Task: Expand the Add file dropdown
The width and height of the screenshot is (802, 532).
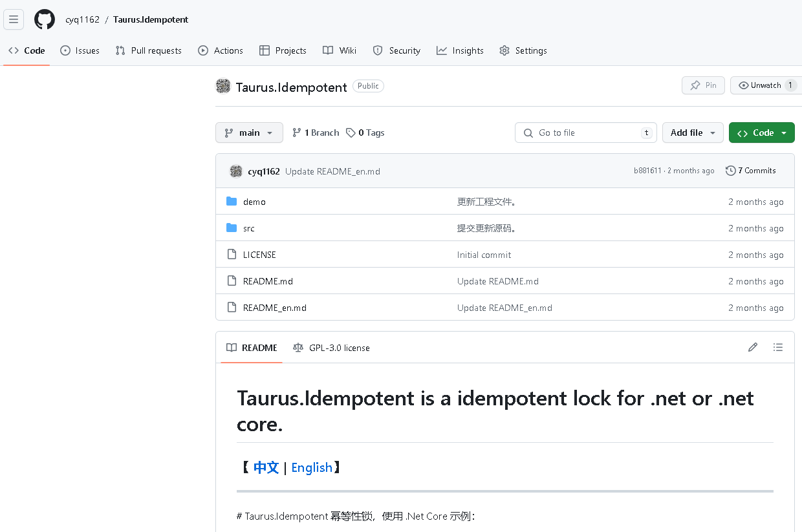Action: tap(693, 133)
